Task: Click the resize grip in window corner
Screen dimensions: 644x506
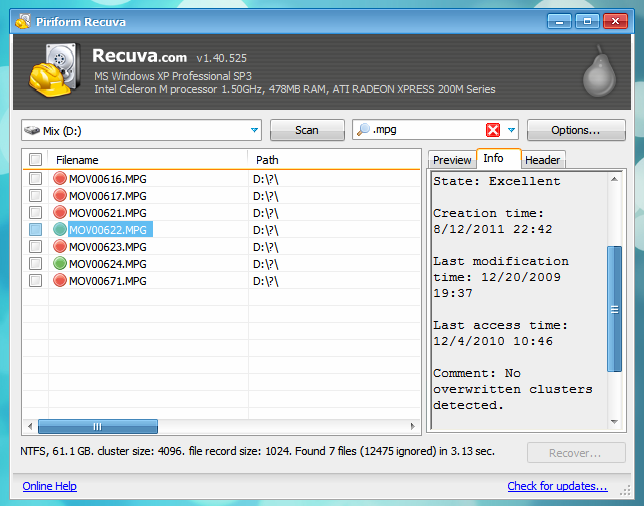Action: point(625,490)
